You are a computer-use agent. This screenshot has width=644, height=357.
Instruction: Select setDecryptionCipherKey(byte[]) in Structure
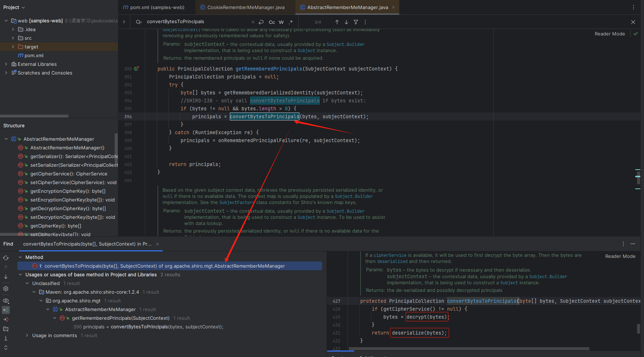[72, 217]
